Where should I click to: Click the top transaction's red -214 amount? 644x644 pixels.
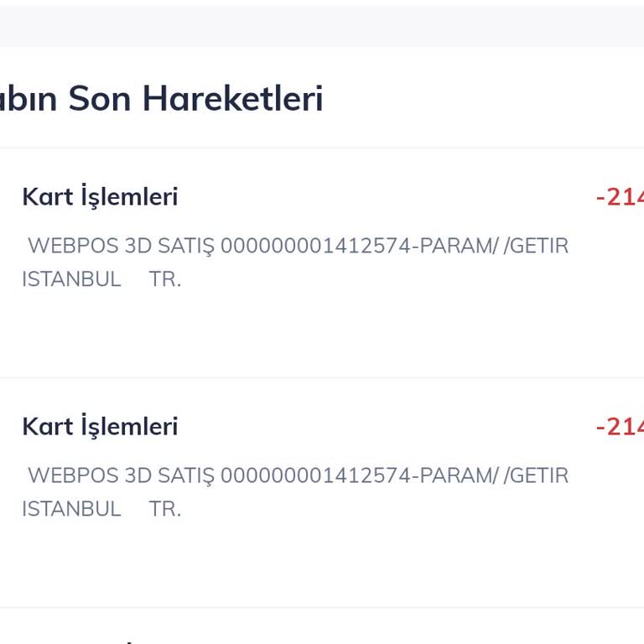[x=620, y=197]
